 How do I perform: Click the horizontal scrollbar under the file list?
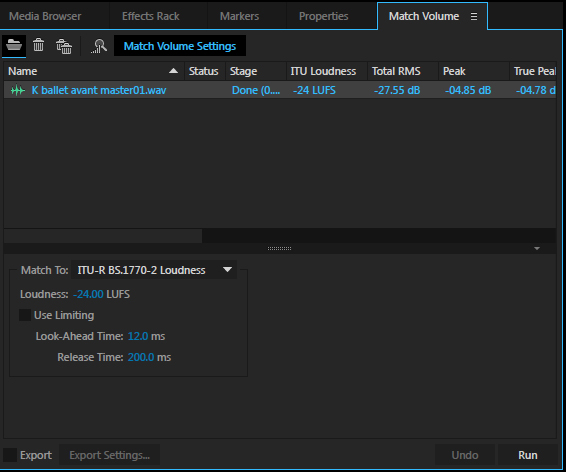pyautogui.click(x=103, y=236)
